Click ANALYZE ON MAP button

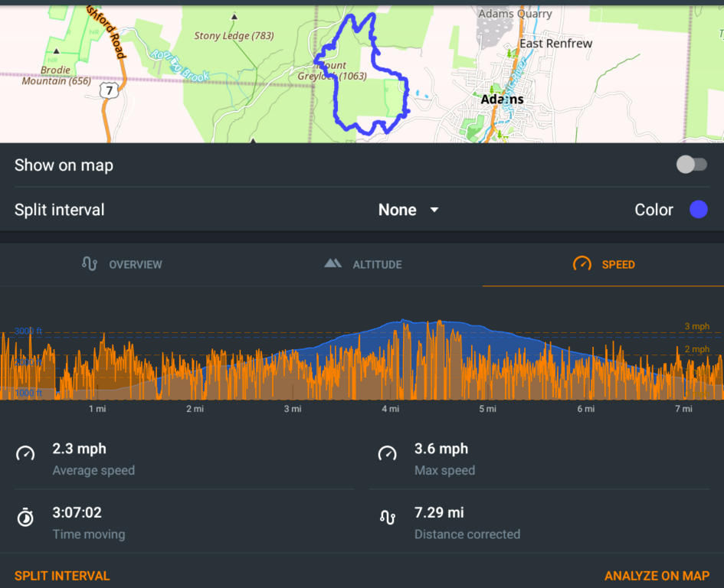pyautogui.click(x=657, y=576)
